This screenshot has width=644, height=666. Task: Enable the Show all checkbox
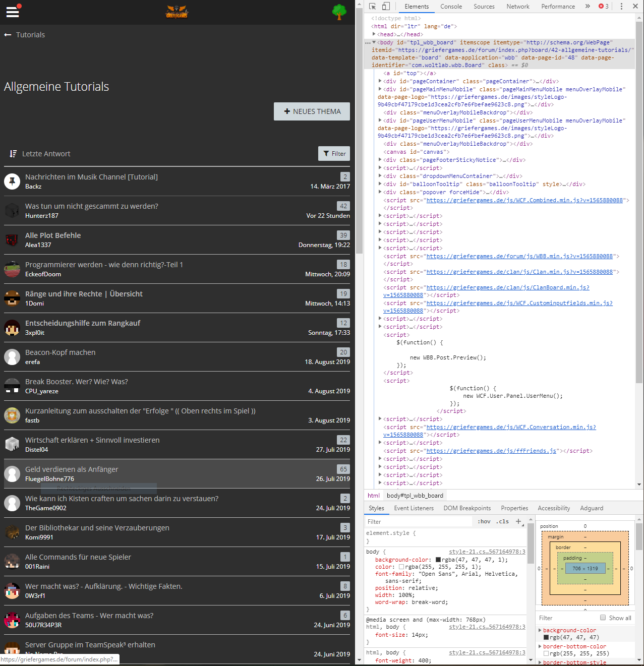(603, 618)
